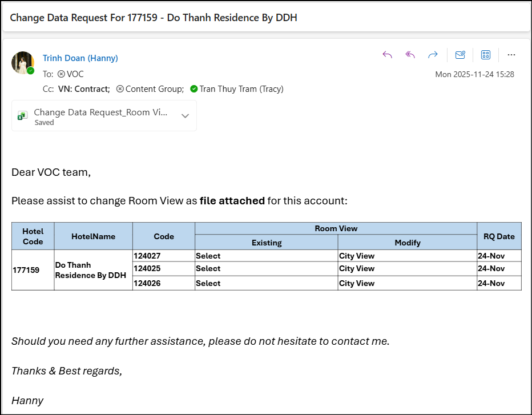Viewport: 532px width, 415px height.
Task: Click Tran Thuy Tram's green status icon
Action: coord(194,89)
